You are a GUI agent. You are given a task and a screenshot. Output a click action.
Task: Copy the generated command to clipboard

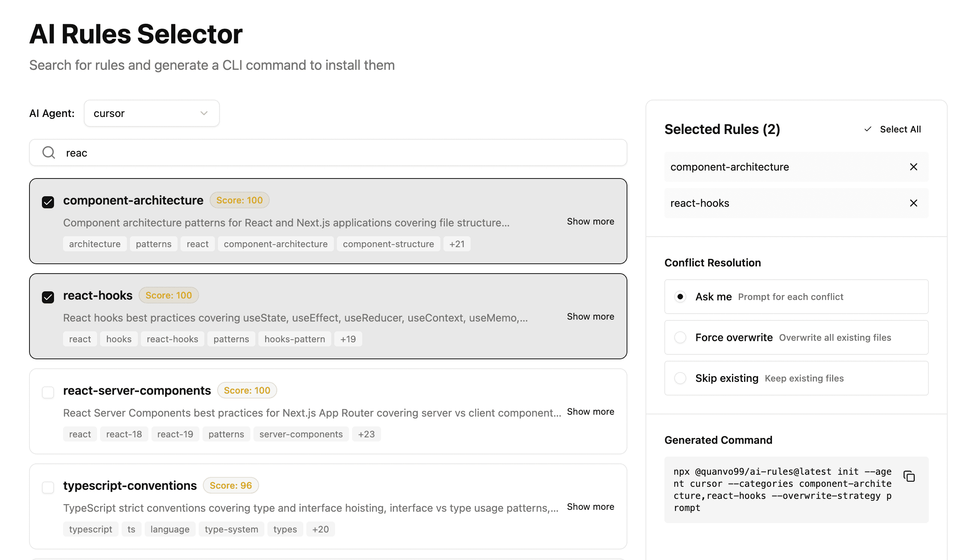click(x=909, y=476)
